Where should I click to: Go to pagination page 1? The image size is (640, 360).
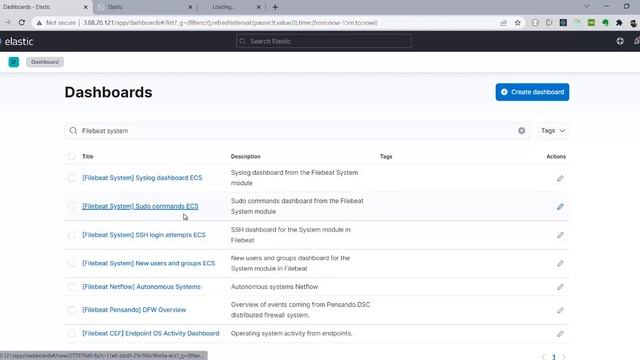coord(553,357)
